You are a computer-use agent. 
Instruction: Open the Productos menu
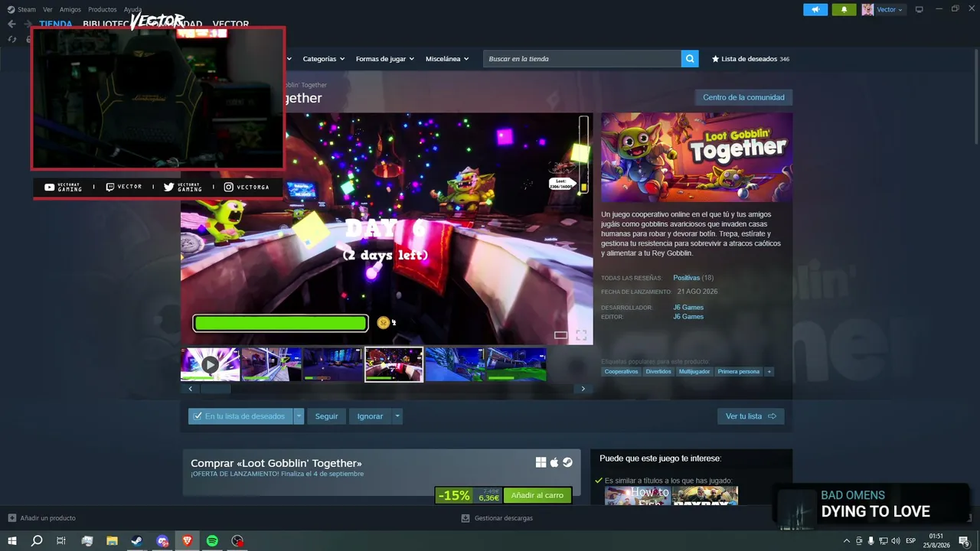click(103, 10)
